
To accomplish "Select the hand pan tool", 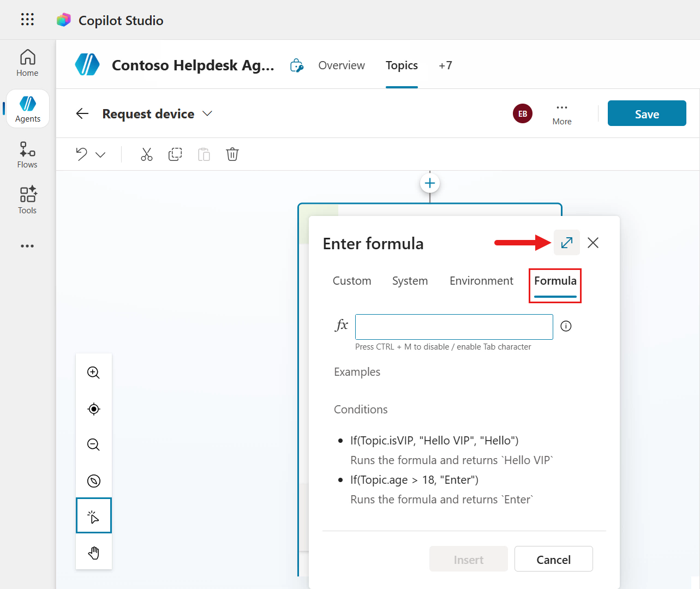I will point(94,553).
